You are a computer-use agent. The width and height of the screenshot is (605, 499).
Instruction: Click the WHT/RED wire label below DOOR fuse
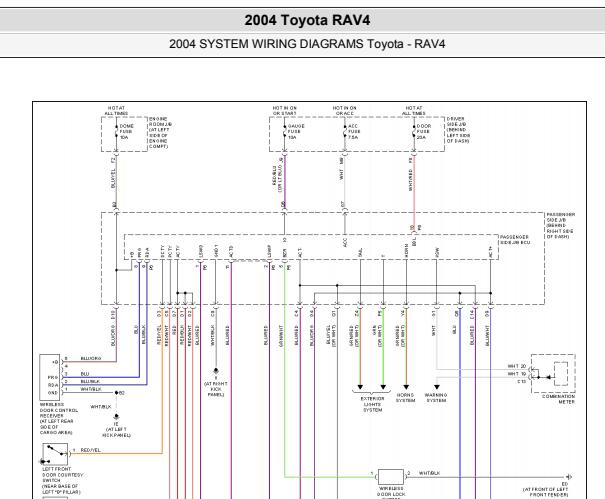(410, 179)
